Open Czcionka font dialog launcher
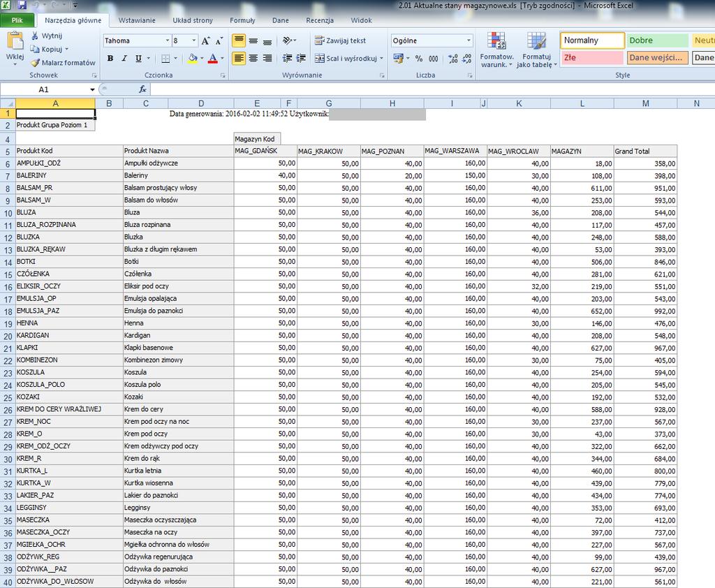715x588 pixels. [x=223, y=75]
